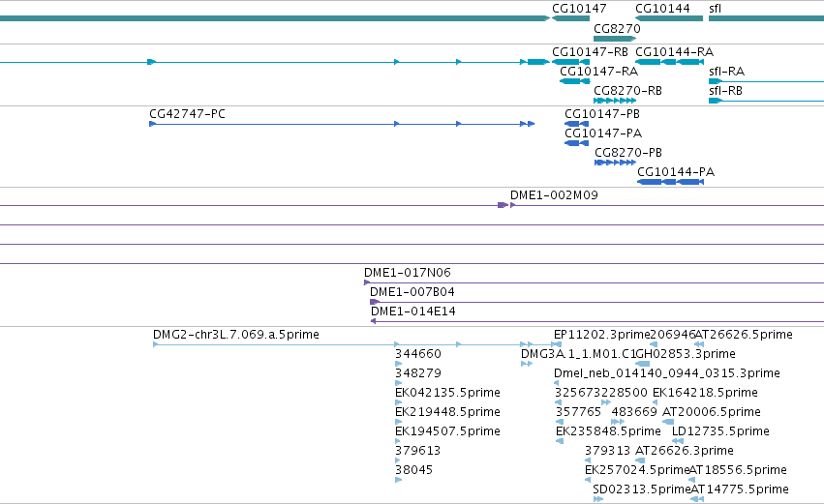Click EST EK194507.5prime
This screenshot has width=824, height=504.
(447, 432)
